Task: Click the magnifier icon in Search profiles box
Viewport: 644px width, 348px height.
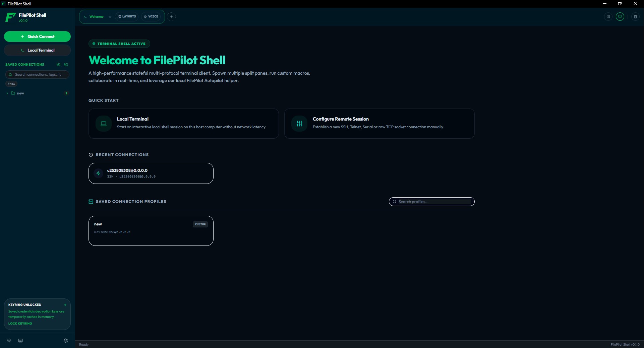Action: 395,202
